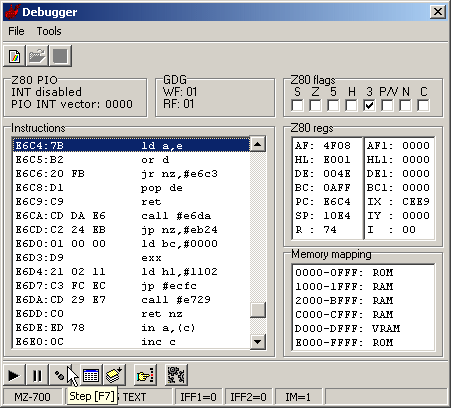Click memory mapping row 0000-0FFF: ROM
The image size is (451, 408).
(x=344, y=273)
